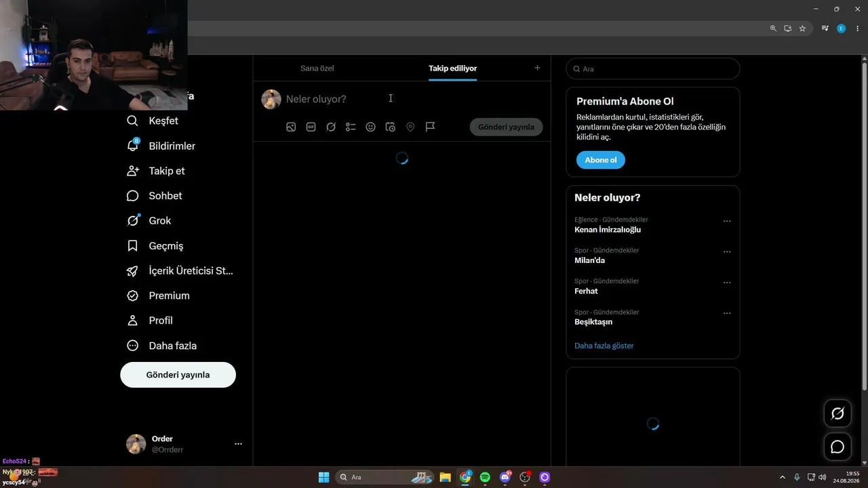Screen dimensions: 868x488
Task: Add a poll with the poll icon
Action: pos(351,127)
